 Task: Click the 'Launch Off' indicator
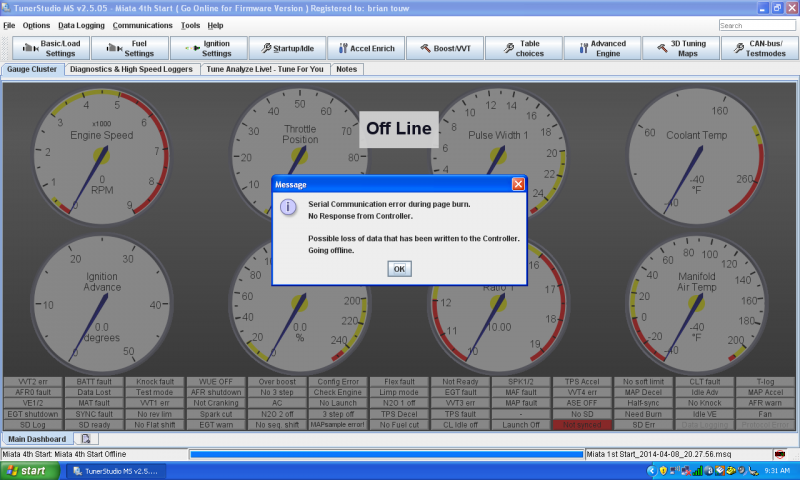pyautogui.click(x=521, y=425)
